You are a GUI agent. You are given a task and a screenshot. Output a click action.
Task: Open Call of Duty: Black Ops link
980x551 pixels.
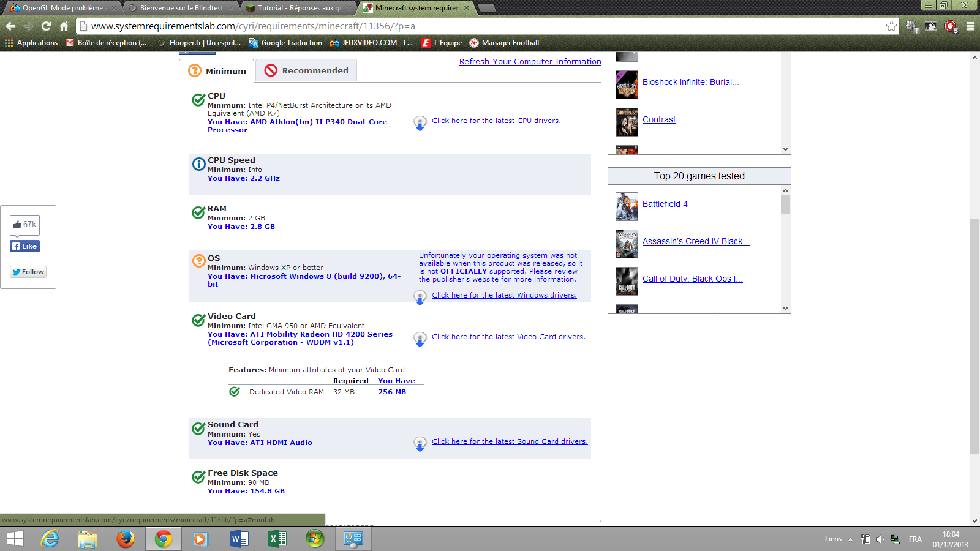693,279
